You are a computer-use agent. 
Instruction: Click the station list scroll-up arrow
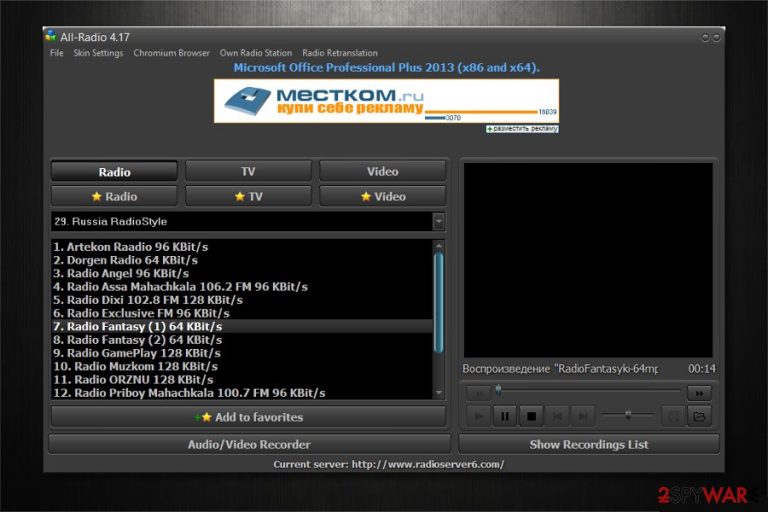438,245
